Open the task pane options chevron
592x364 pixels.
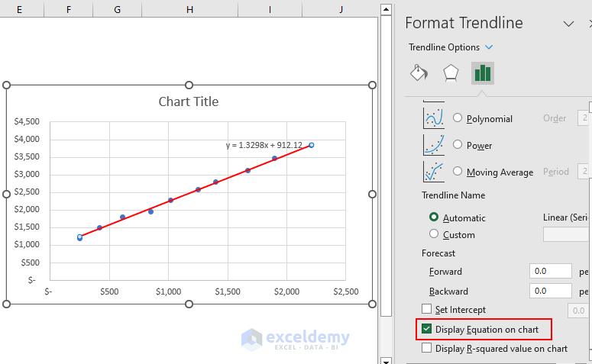[568, 24]
